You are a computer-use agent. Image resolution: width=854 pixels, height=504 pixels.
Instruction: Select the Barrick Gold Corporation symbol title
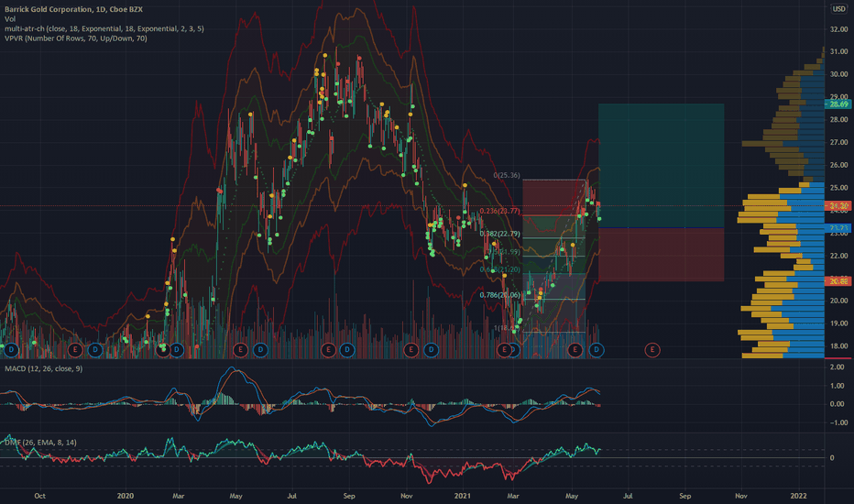pyautogui.click(x=73, y=9)
